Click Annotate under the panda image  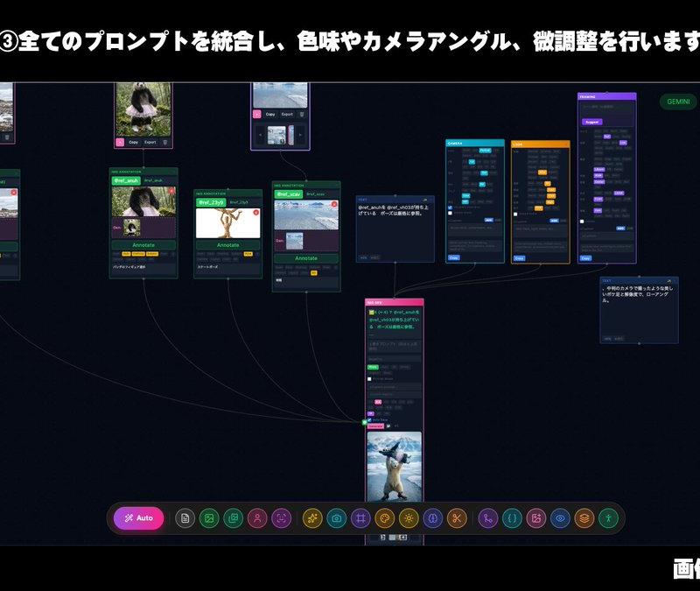143,245
